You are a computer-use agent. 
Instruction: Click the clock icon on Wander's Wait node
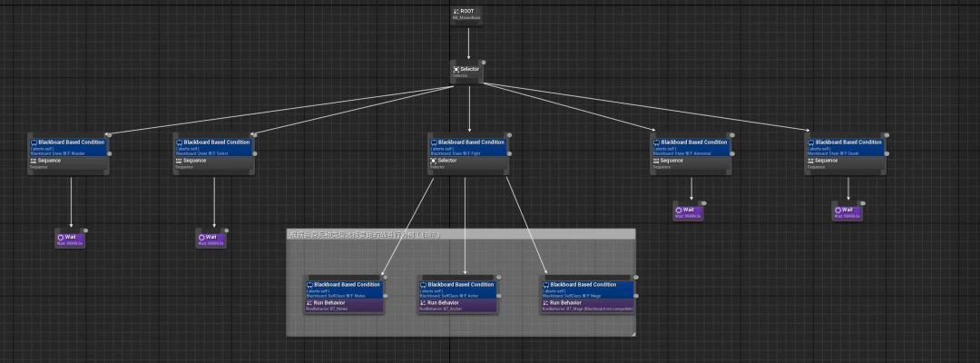tap(61, 237)
